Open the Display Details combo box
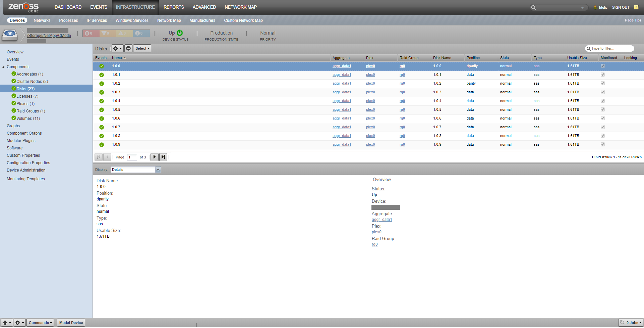This screenshot has height=328, width=644. [x=136, y=170]
